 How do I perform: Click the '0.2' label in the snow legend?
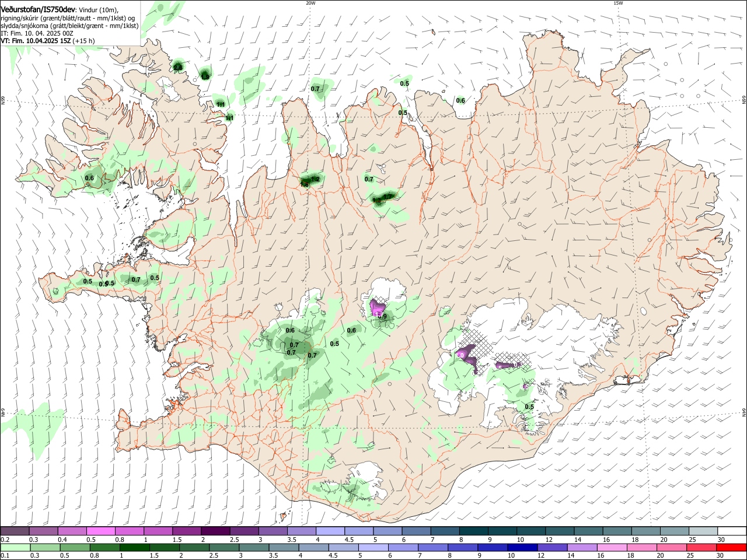pyautogui.click(x=4, y=540)
